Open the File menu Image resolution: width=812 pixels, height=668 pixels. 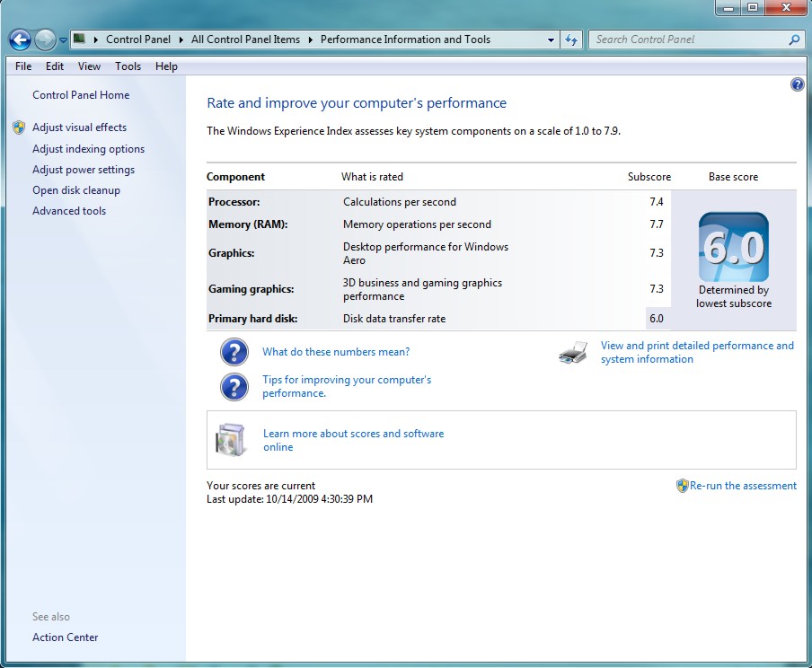[23, 66]
